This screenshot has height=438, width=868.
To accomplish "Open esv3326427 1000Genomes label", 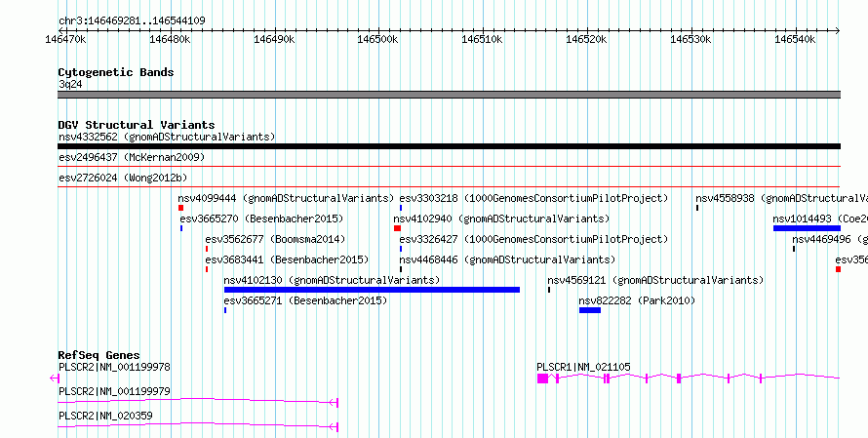I will (x=533, y=239).
